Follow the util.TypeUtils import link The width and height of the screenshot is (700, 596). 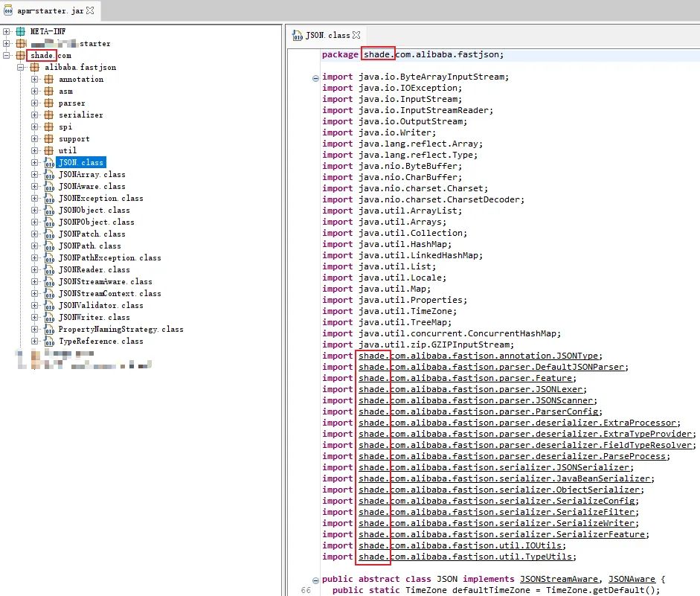(466, 557)
